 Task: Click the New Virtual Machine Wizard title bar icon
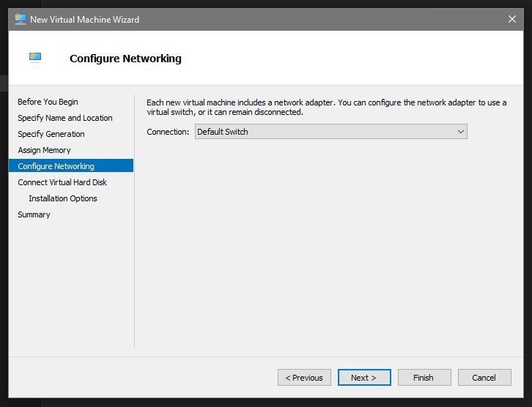pos(20,19)
